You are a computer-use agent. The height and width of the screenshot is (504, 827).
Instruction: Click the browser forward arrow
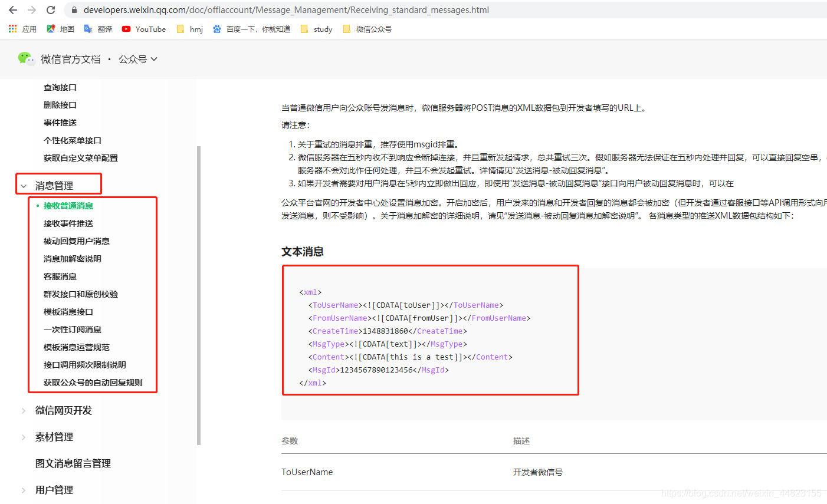(x=32, y=10)
